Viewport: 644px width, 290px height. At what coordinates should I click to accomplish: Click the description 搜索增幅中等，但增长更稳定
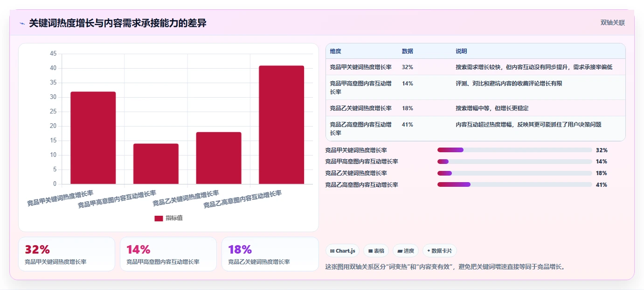point(492,108)
